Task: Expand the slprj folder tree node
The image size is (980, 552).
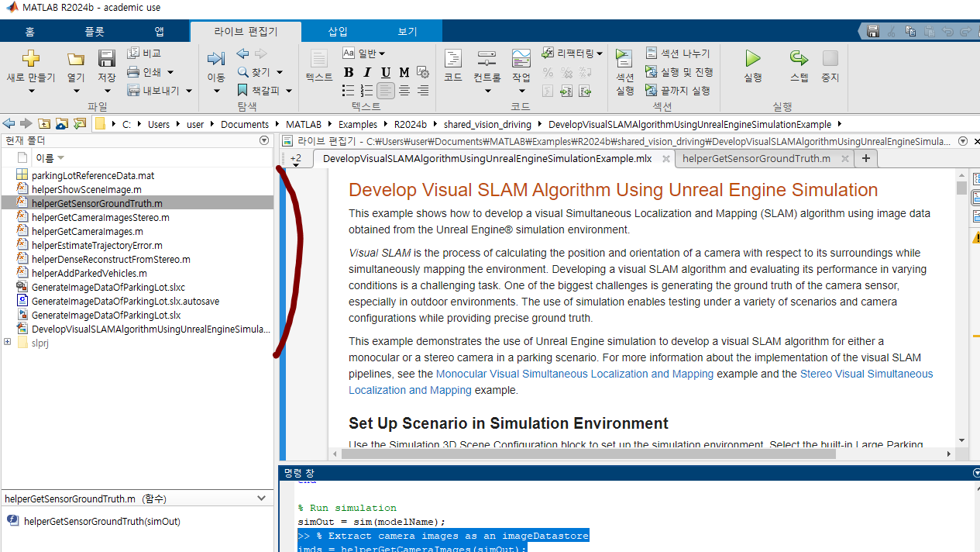Action: [8, 342]
